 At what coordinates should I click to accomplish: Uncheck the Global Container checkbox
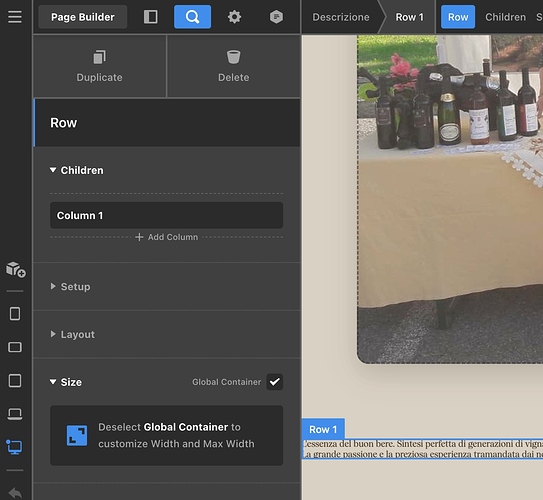click(275, 382)
